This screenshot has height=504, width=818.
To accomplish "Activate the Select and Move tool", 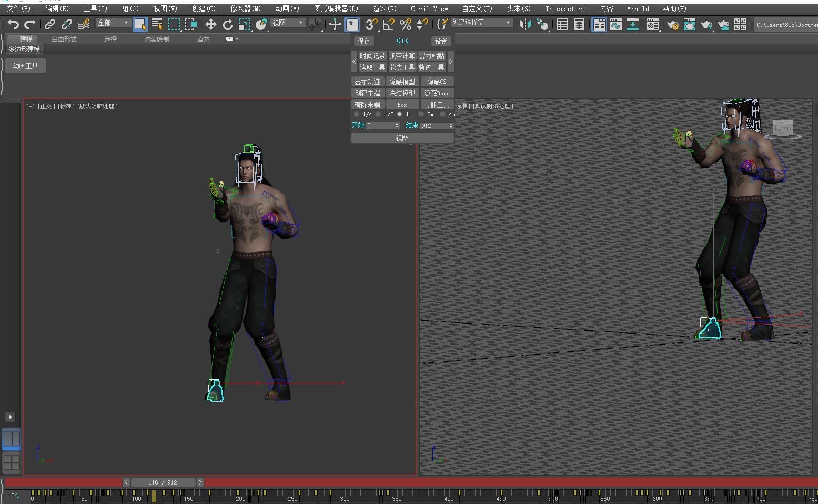I will point(211,24).
